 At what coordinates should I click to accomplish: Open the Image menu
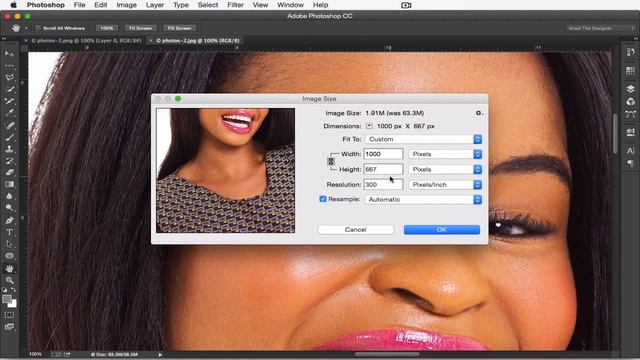point(127,5)
